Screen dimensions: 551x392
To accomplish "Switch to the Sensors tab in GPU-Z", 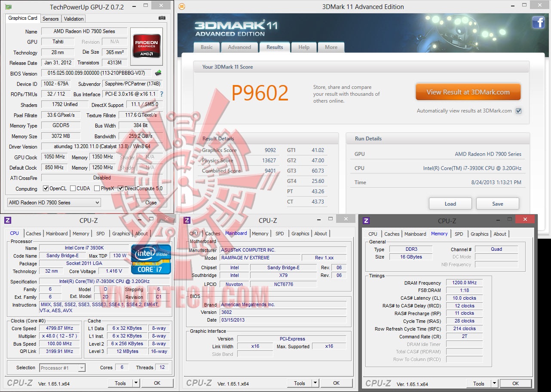I will (50, 18).
